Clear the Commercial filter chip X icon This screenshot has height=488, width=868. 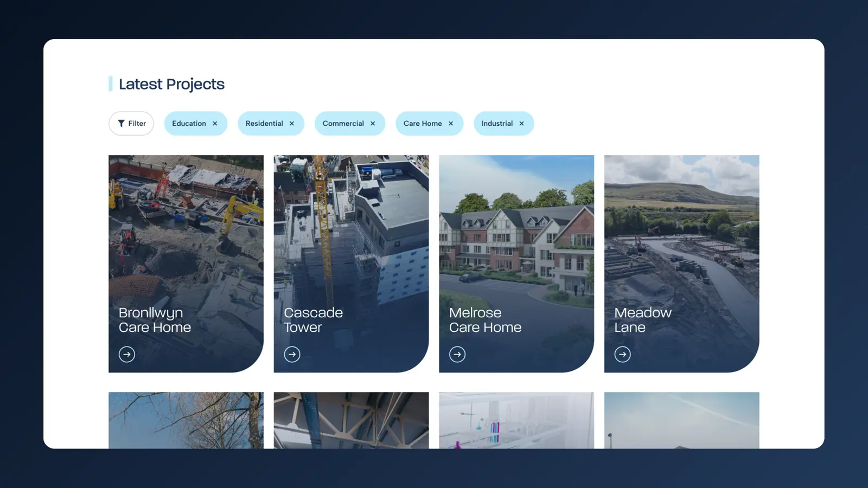click(373, 124)
